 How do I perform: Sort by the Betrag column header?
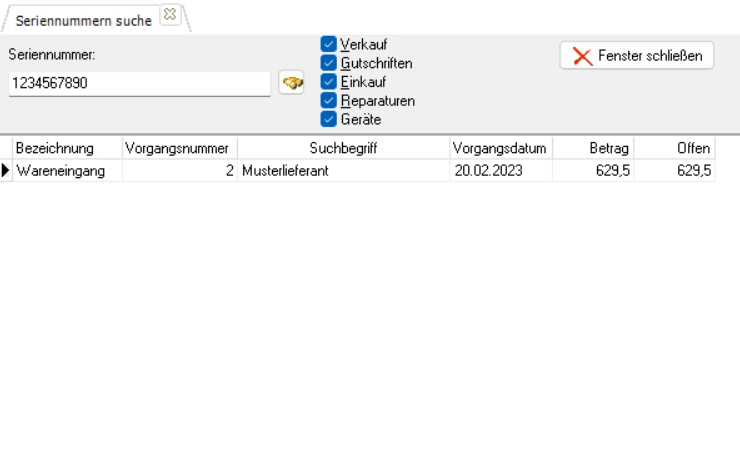pyautogui.click(x=593, y=148)
